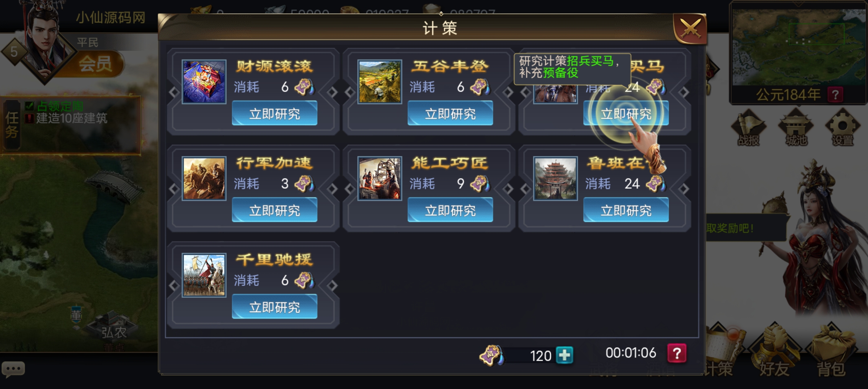Research 财源滚滚 immediately
This screenshot has width=868, height=389.
[274, 113]
